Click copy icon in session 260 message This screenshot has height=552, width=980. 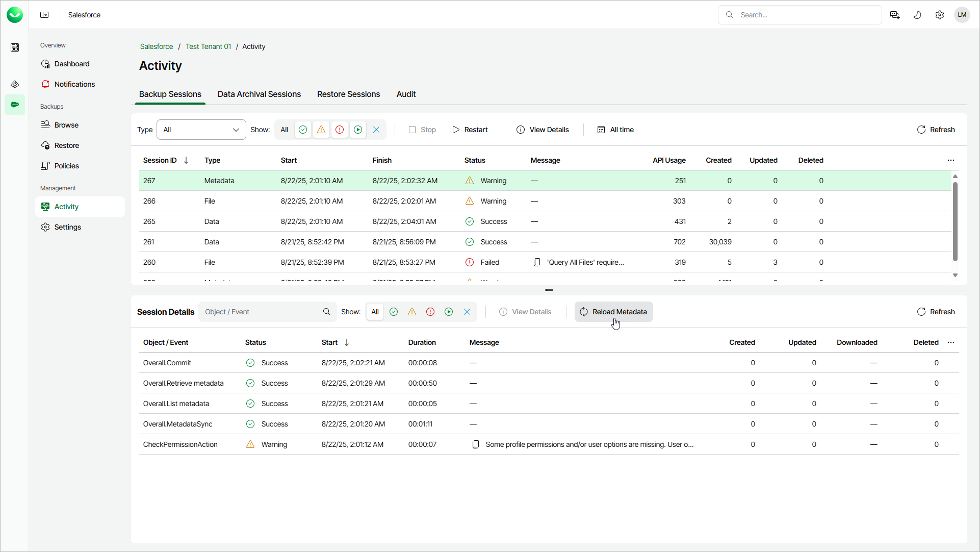pyautogui.click(x=536, y=262)
